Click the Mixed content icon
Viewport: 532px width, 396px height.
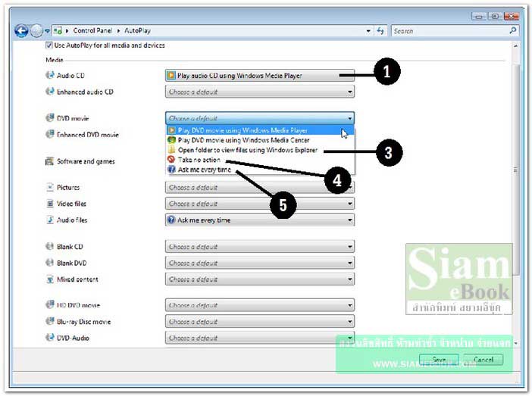pyautogui.click(x=50, y=279)
